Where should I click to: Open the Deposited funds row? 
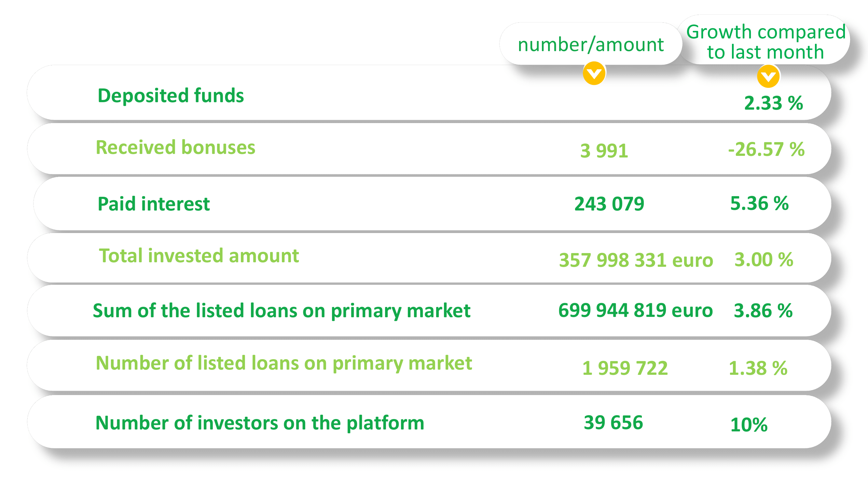(429, 93)
